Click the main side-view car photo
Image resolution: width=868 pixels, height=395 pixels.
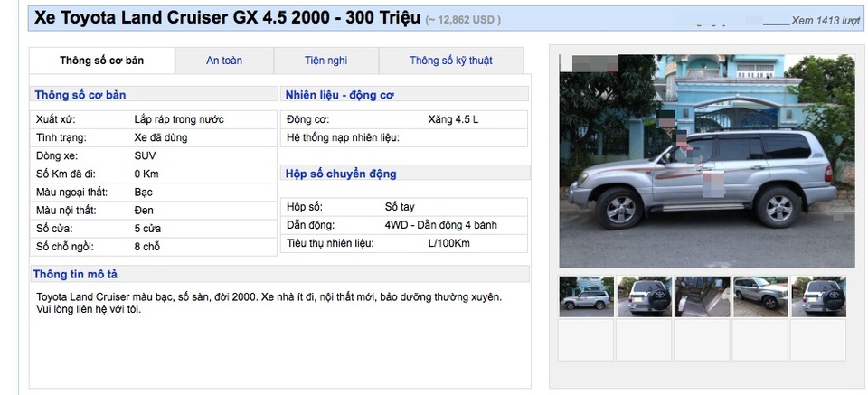point(707,161)
